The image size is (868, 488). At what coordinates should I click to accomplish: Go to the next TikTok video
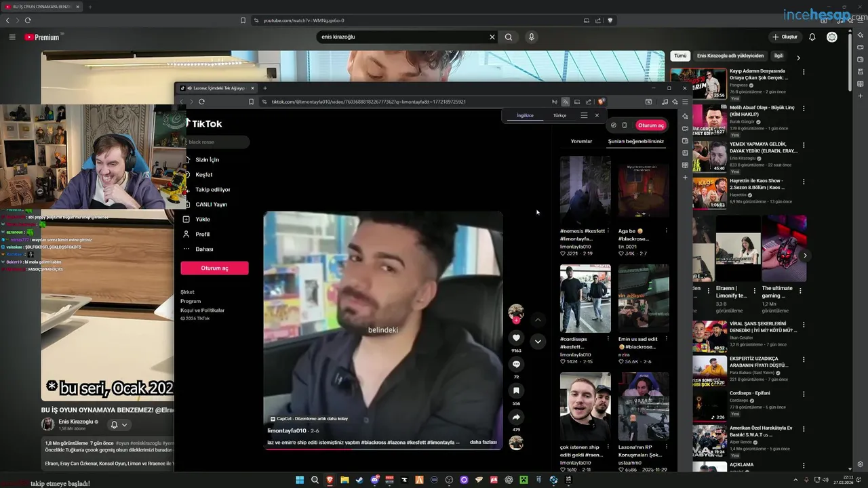pos(538,341)
